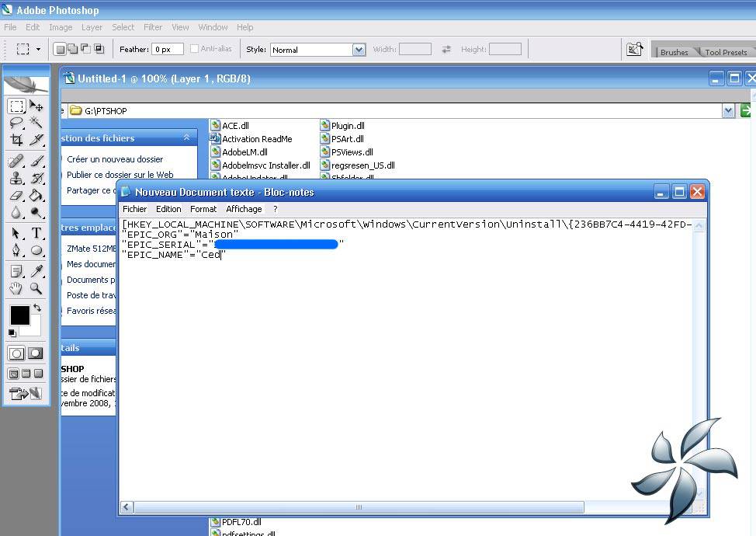This screenshot has height=536, width=756.
Task: Select the Eyedropper tool
Action: coord(36,271)
